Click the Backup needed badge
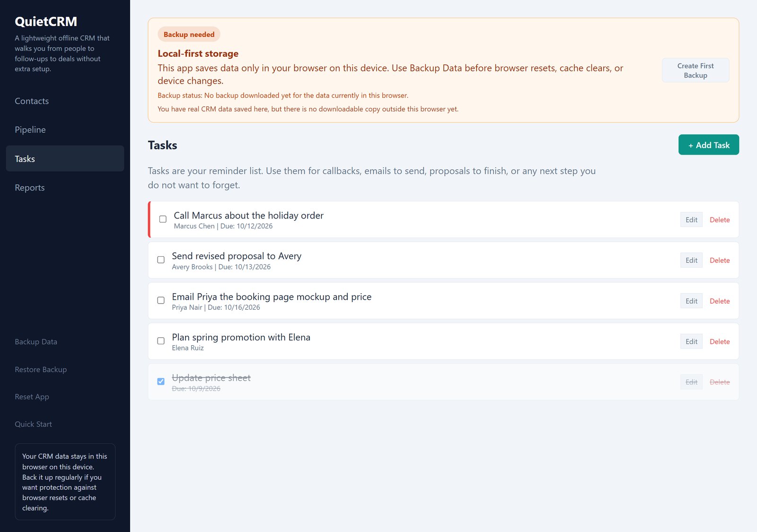Viewport: 757px width, 532px height. pyautogui.click(x=189, y=35)
